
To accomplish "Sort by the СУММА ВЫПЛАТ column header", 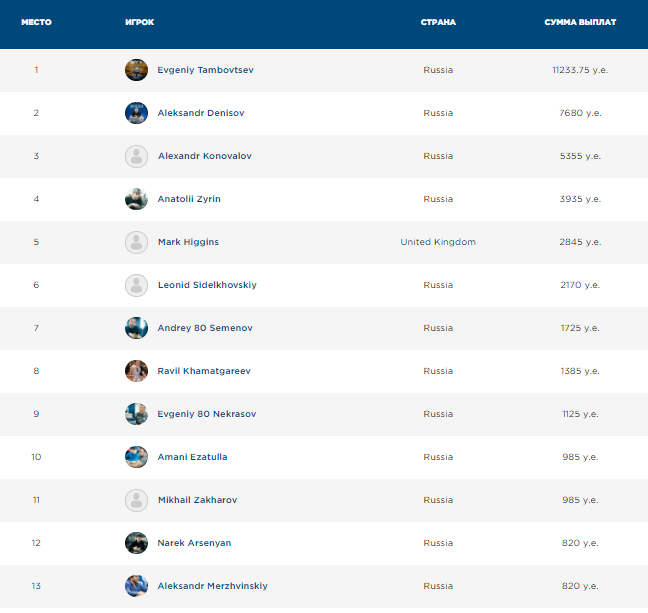I will tap(580, 22).
